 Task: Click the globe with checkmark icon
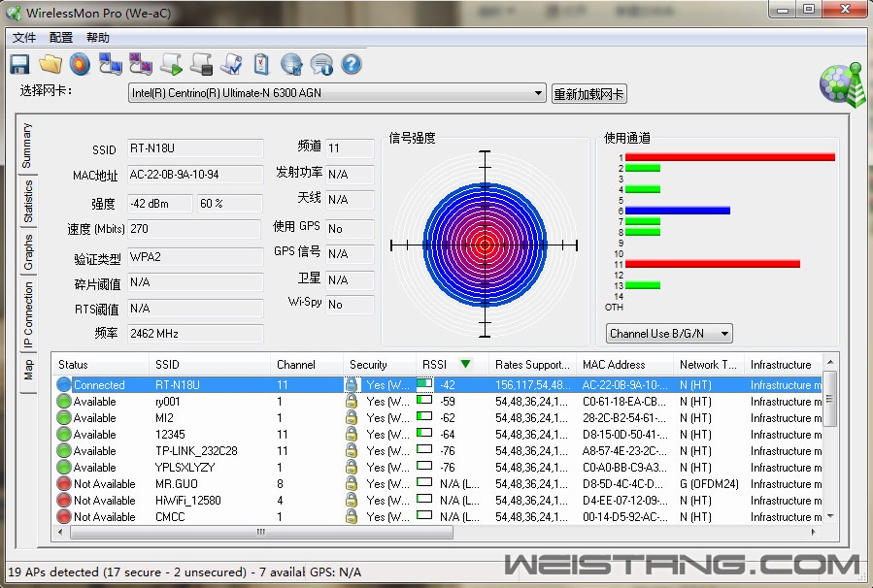click(x=291, y=65)
